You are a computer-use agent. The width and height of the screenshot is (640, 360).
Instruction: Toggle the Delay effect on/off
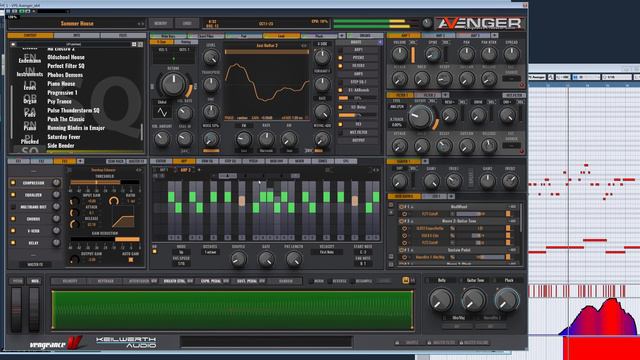[x=13, y=243]
